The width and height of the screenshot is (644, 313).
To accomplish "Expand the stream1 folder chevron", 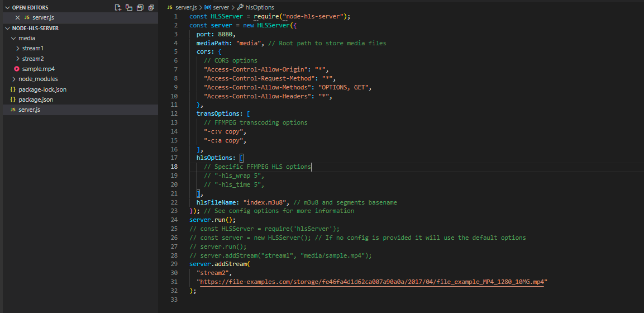I will coord(18,48).
